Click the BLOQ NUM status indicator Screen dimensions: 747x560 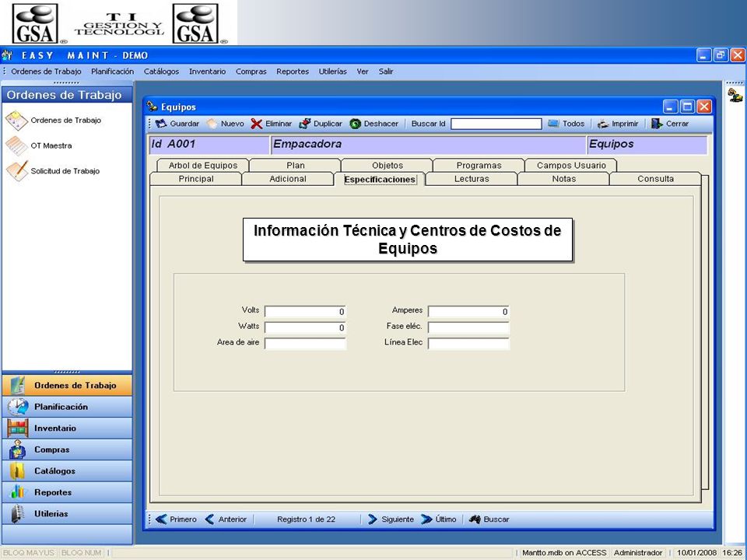[82, 553]
